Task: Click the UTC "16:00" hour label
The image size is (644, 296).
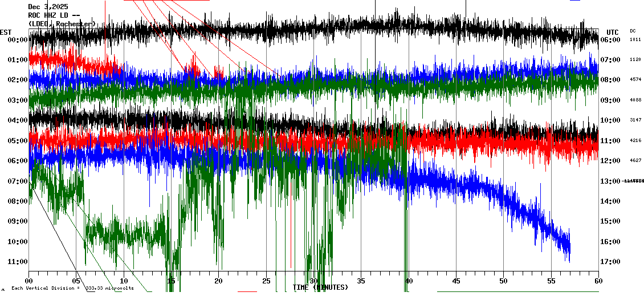Action: coord(610,242)
